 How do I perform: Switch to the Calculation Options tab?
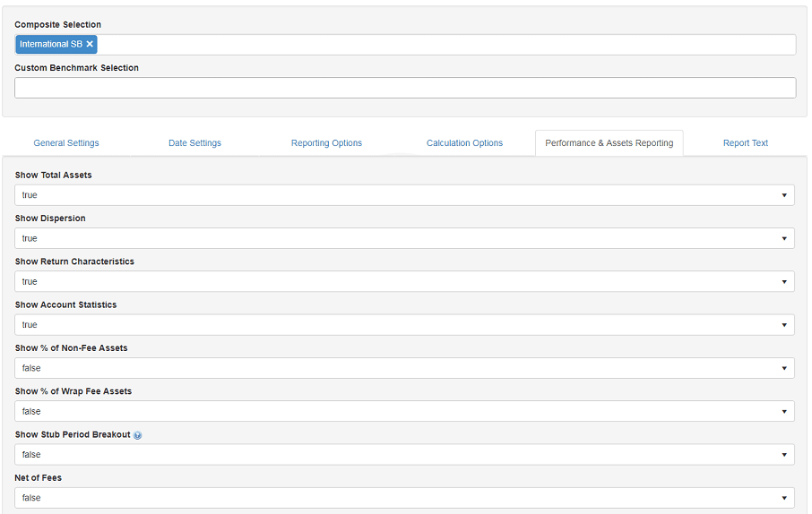point(464,143)
